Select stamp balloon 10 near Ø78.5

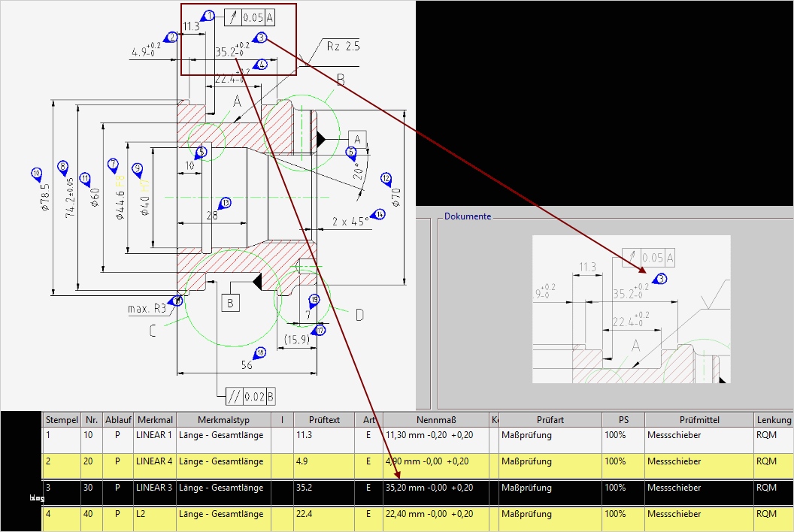coord(36,174)
